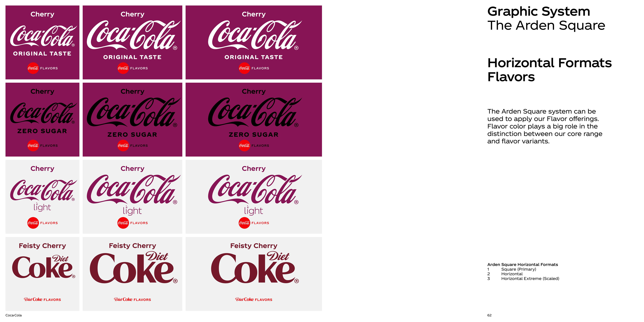This screenshot has height=322, width=644.
Task: Click the page number 62
Action: coord(489,315)
